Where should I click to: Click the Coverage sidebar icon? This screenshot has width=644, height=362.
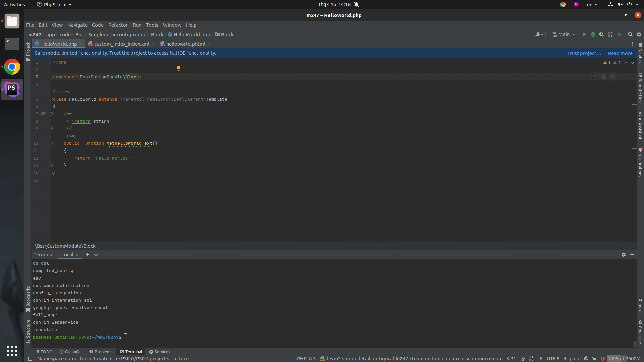point(640,331)
